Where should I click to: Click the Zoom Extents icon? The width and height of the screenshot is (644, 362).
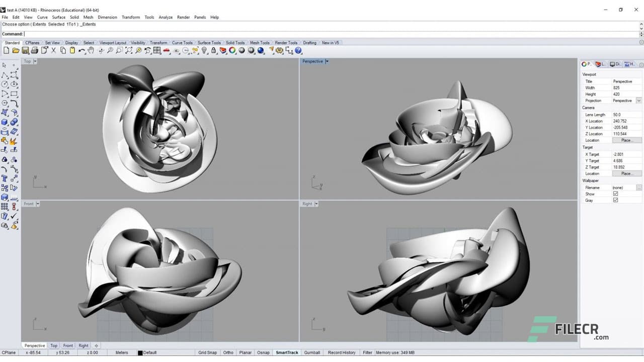pyautogui.click(x=129, y=51)
